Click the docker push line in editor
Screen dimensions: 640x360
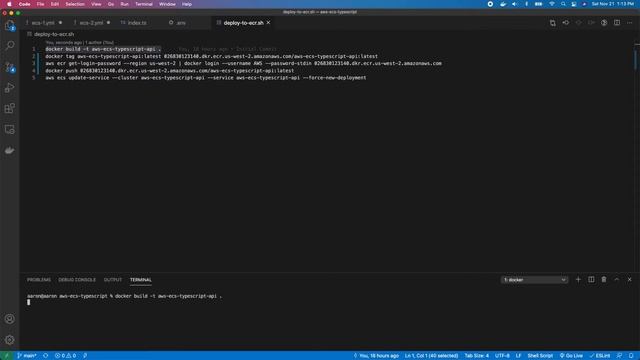(x=169, y=71)
